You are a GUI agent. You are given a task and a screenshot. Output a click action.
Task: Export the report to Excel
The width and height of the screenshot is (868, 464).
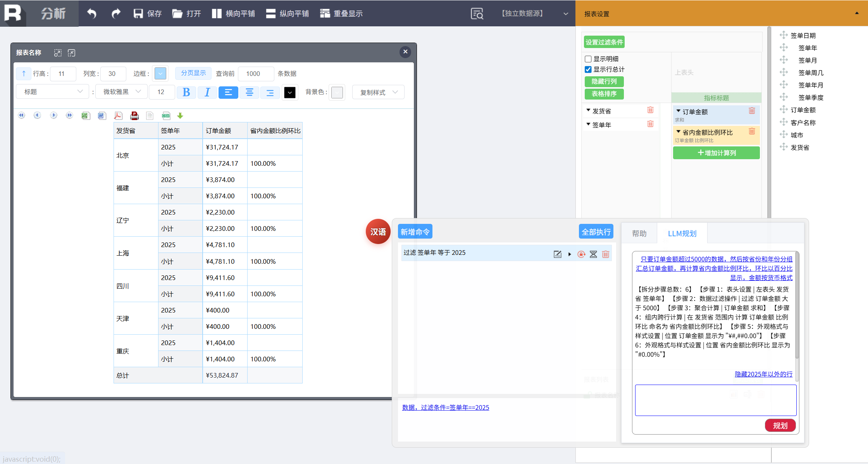(86, 115)
